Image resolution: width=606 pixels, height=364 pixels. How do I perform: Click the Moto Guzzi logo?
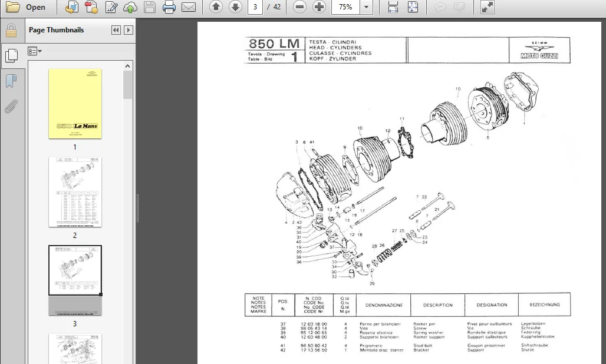(x=539, y=51)
